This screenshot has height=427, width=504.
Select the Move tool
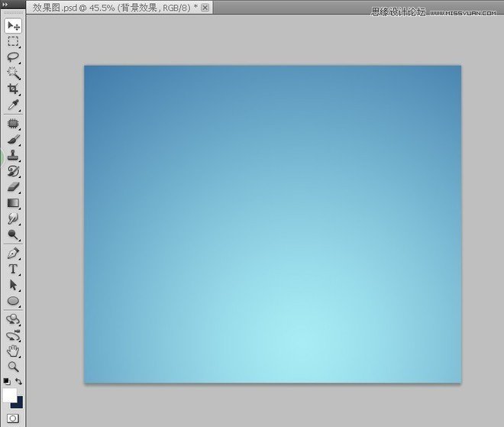pyautogui.click(x=13, y=26)
